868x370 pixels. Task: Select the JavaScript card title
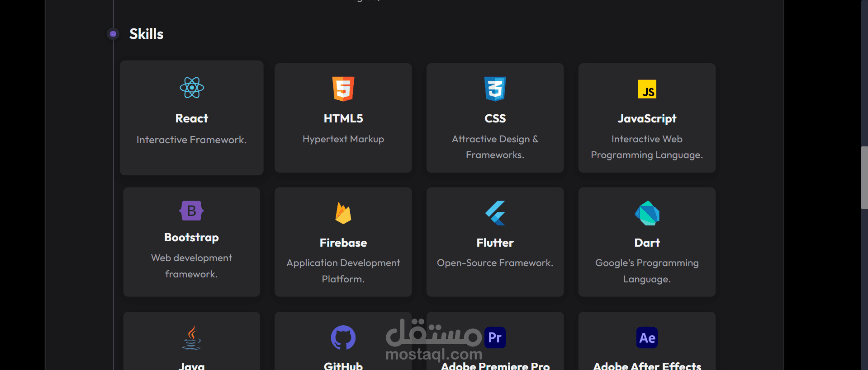647,118
